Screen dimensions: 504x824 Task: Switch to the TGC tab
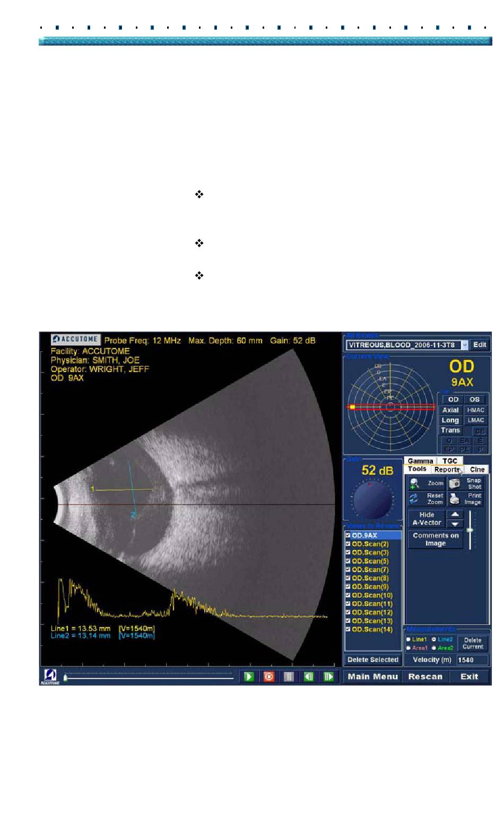[x=450, y=461]
